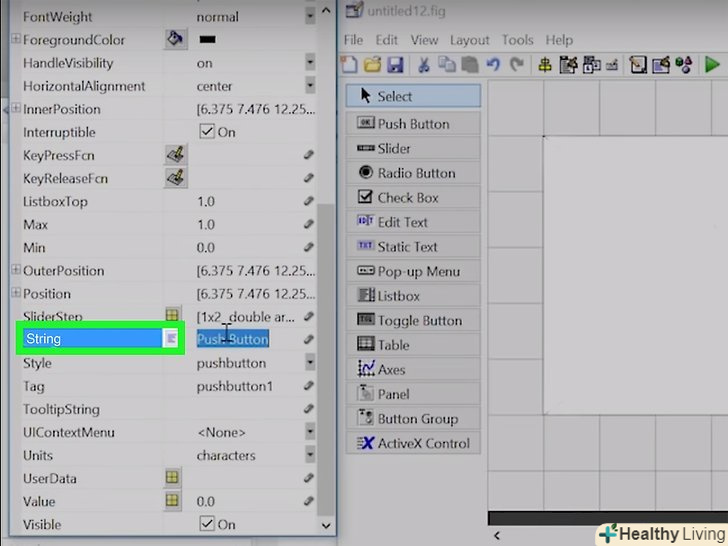Image resolution: width=728 pixels, height=546 pixels.
Task: Click the Open folder icon in toolbar
Action: [372, 65]
